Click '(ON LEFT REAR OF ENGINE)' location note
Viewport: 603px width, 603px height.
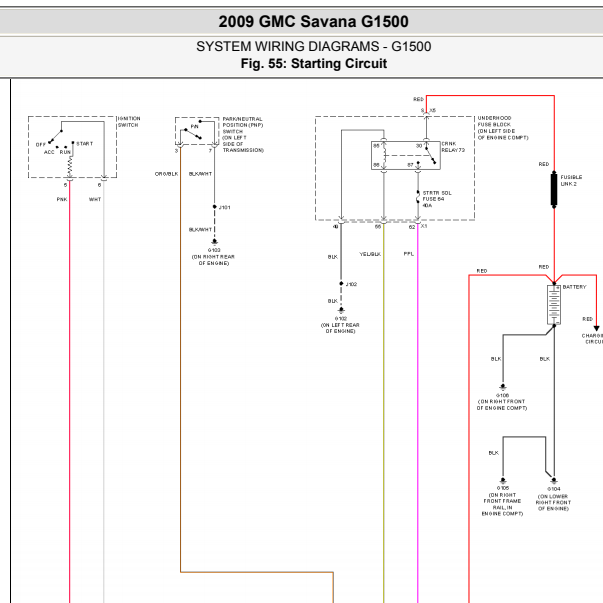pos(340,328)
